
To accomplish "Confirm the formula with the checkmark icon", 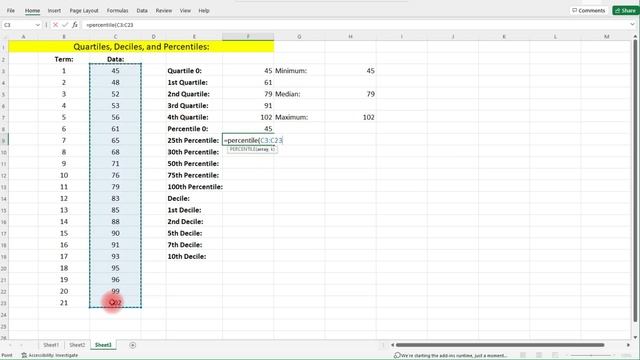I will point(65,25).
